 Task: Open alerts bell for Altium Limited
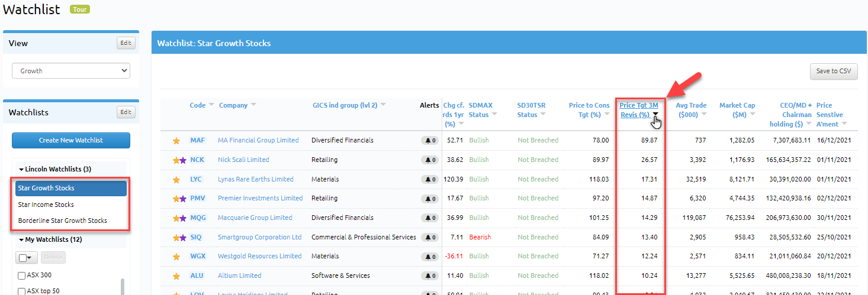pos(430,276)
